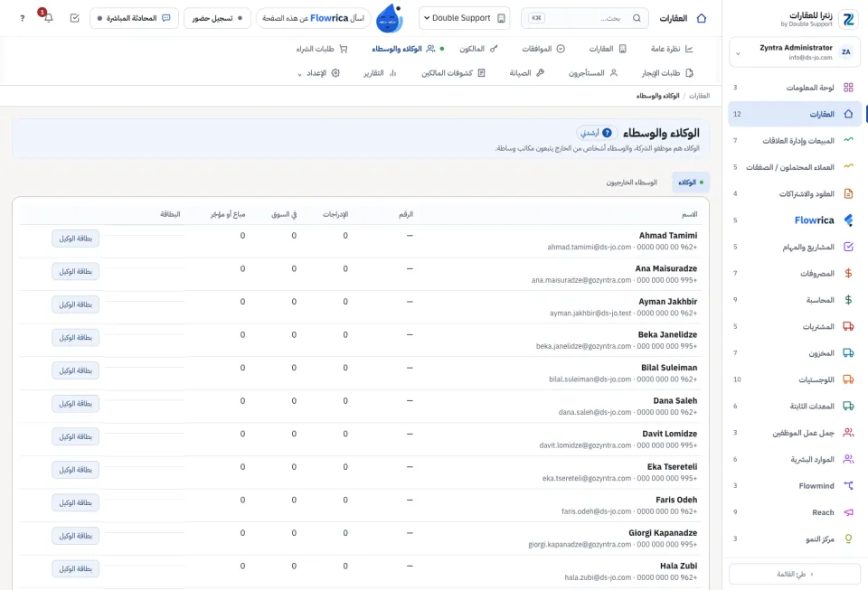Open the مركز النمو lightbulb item
The height and width of the screenshot is (590, 868).
coord(795,538)
